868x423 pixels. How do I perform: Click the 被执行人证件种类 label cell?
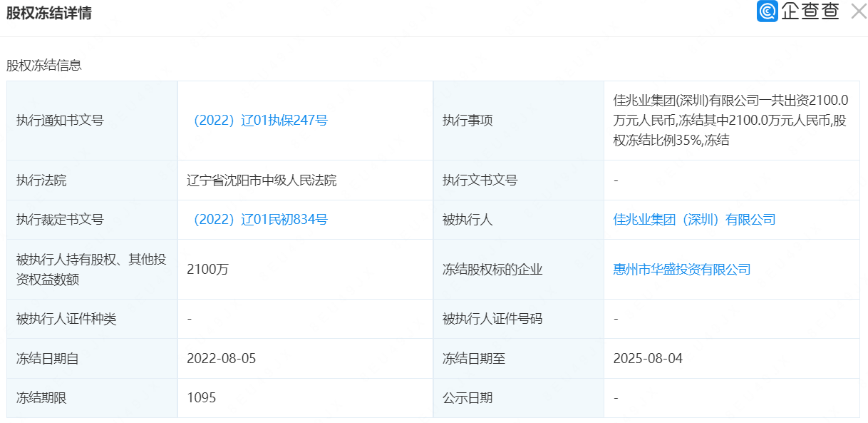[x=66, y=319]
